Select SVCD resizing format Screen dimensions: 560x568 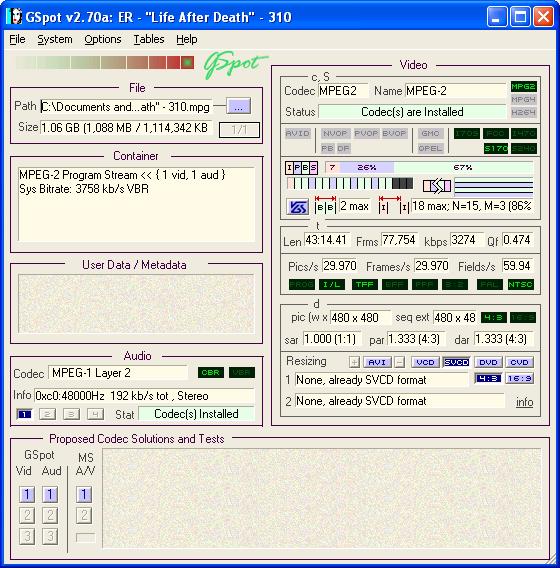[456, 362]
